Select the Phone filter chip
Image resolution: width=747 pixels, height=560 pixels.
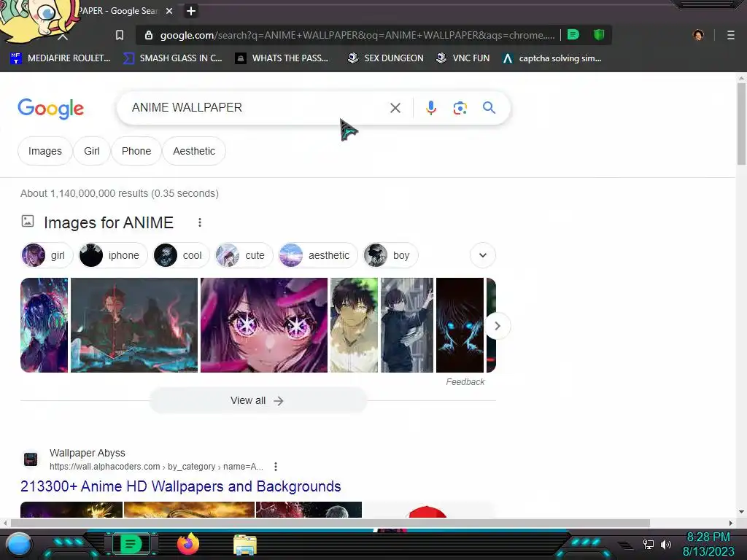click(x=136, y=151)
